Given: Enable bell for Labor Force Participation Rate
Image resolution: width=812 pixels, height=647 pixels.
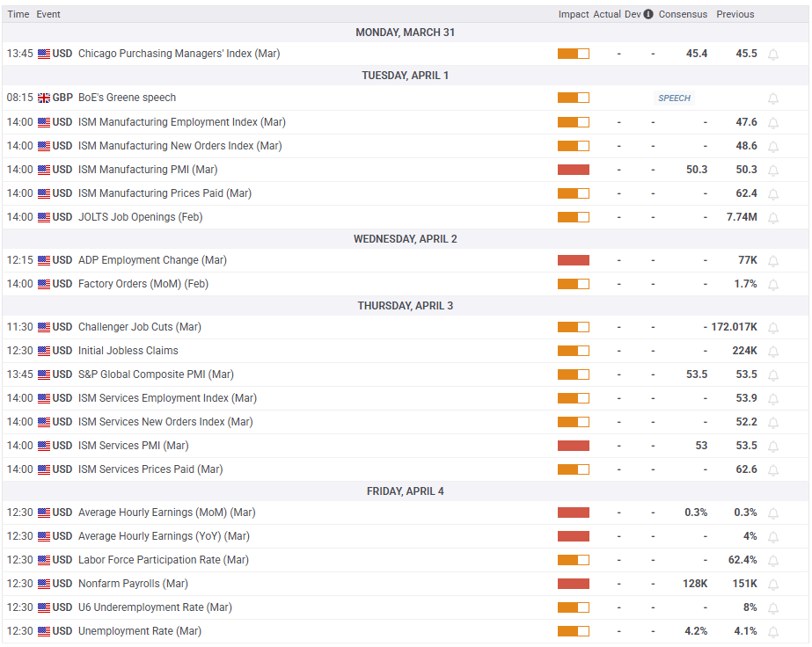Looking at the screenshot, I should click(773, 561).
